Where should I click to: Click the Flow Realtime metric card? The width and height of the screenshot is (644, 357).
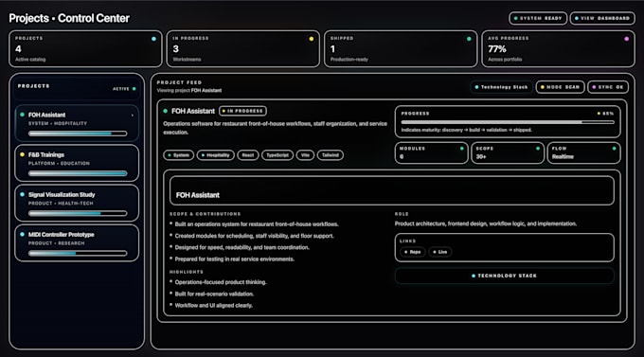(583, 152)
